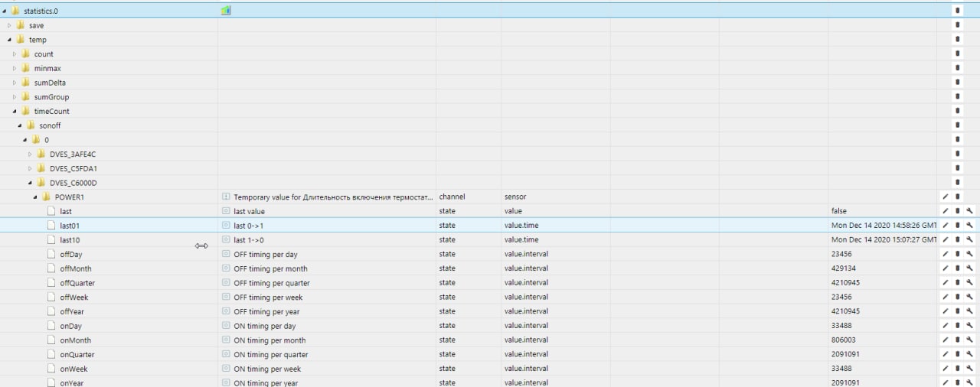
Task: Open wrench settings for offWeek
Action: point(969,297)
